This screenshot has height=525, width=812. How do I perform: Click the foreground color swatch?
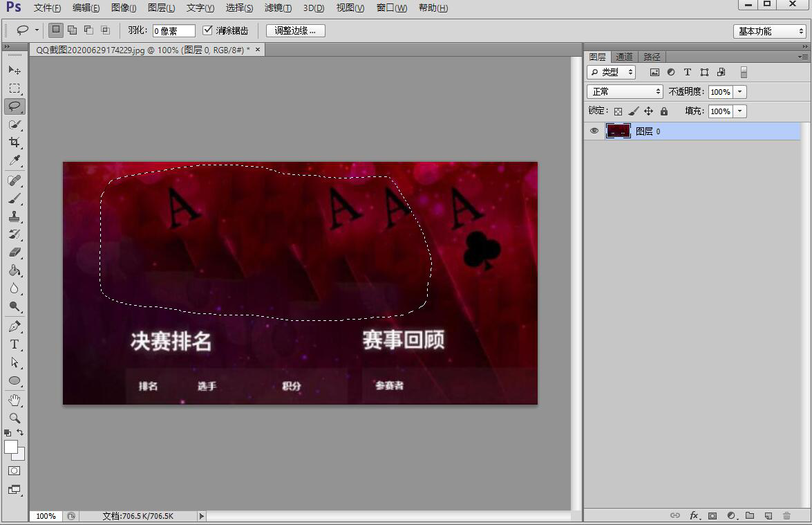tap(11, 447)
